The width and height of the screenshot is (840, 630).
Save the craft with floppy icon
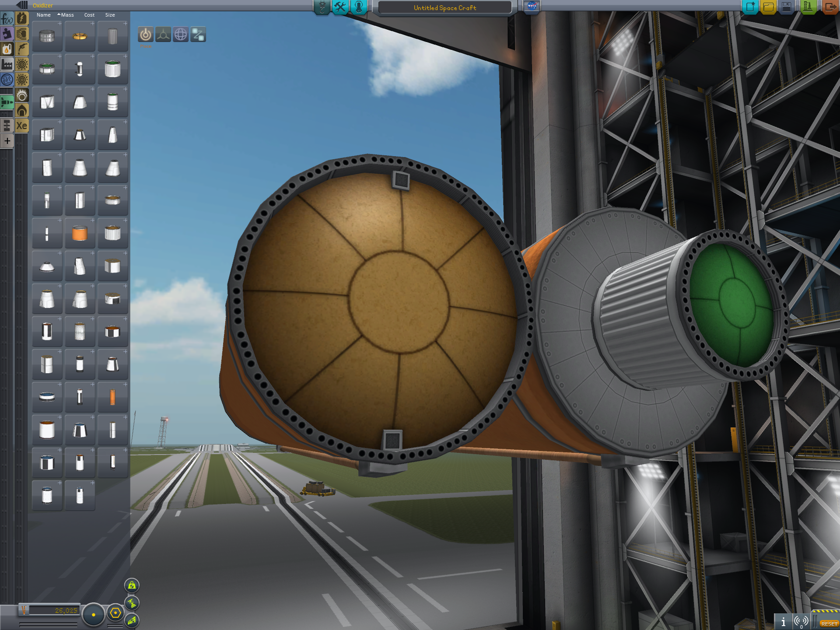(787, 7)
